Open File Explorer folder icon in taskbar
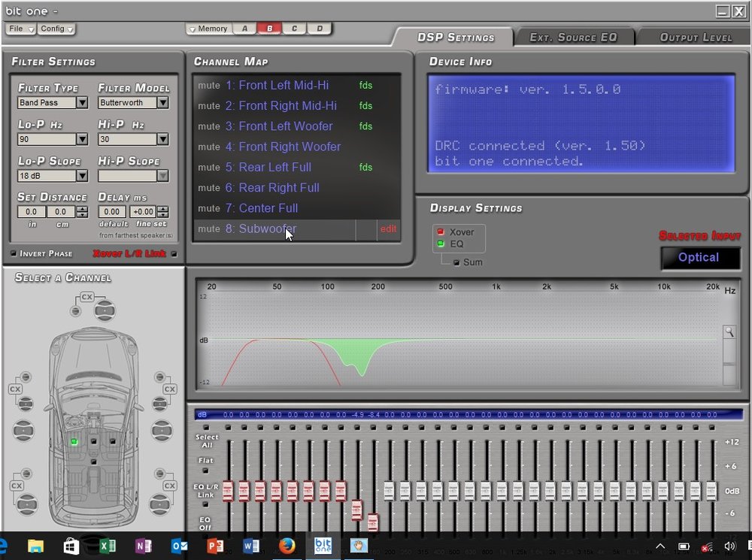This screenshot has height=560, width=752. 35,546
